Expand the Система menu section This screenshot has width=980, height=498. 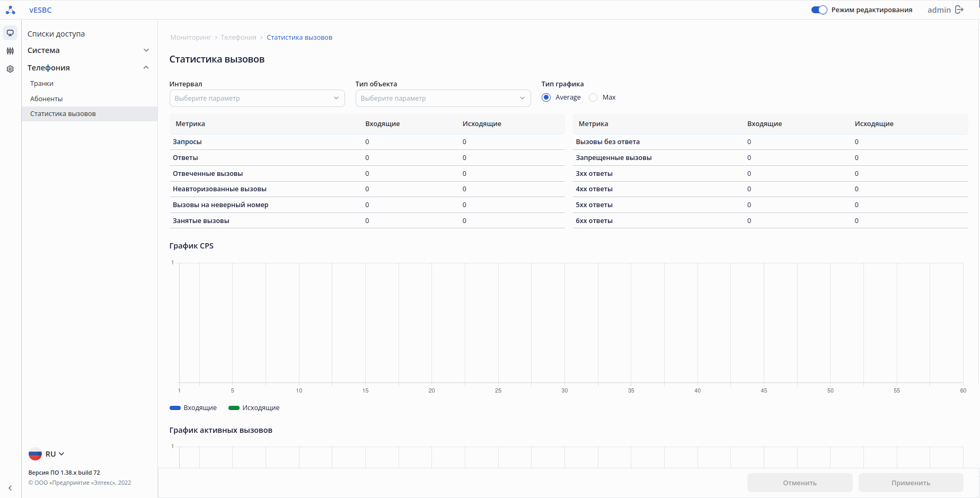146,50
